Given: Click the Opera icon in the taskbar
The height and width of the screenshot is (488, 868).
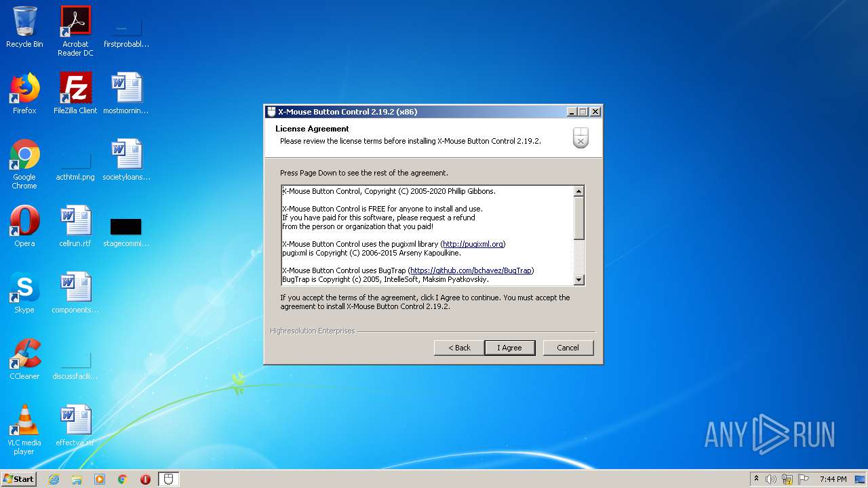Looking at the screenshot, I should tap(145, 479).
